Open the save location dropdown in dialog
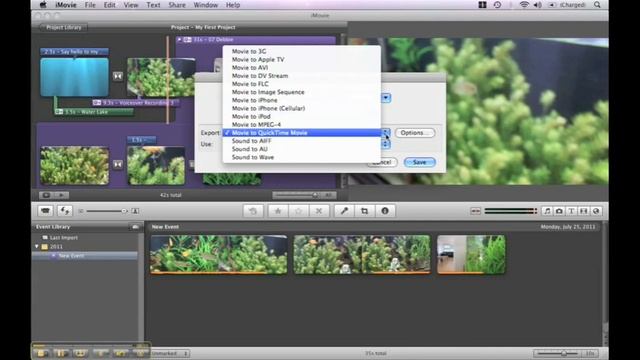The height and width of the screenshot is (360, 640). 386,98
